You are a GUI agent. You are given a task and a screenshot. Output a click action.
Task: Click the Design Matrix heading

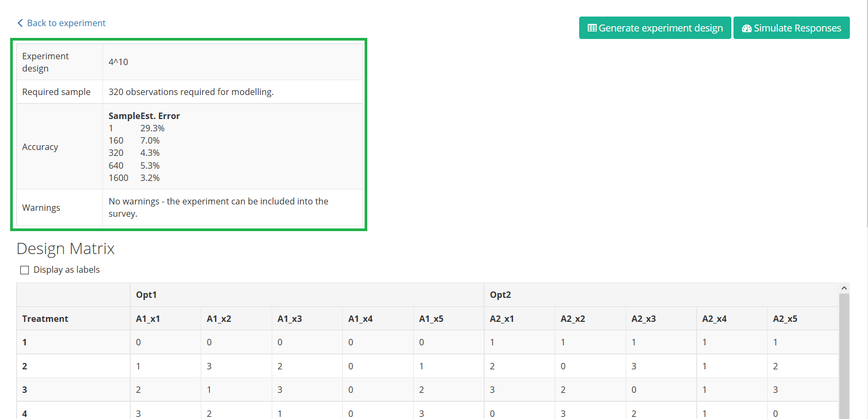[x=66, y=249]
